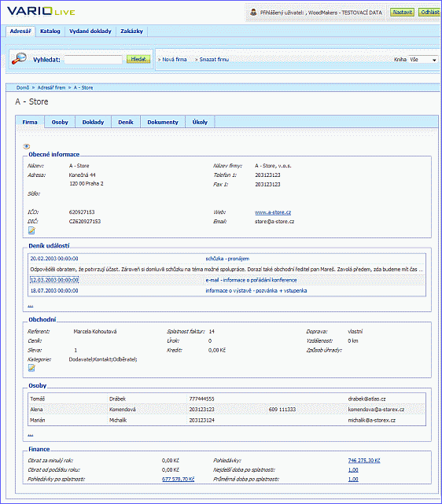
Task: Focus the Vyhledat search field
Action: click(94, 60)
